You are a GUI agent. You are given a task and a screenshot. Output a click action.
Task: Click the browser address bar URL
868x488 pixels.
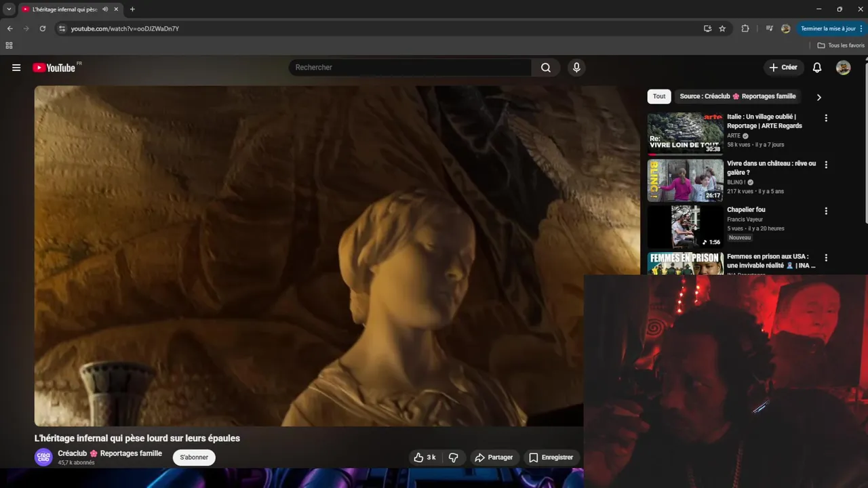tap(125, 28)
